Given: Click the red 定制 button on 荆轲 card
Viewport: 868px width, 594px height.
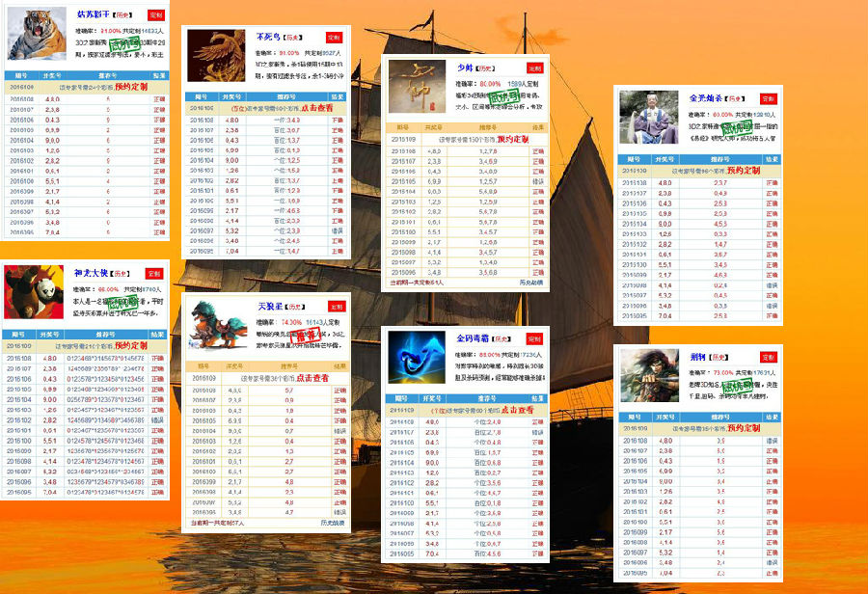Looking at the screenshot, I should [x=768, y=357].
